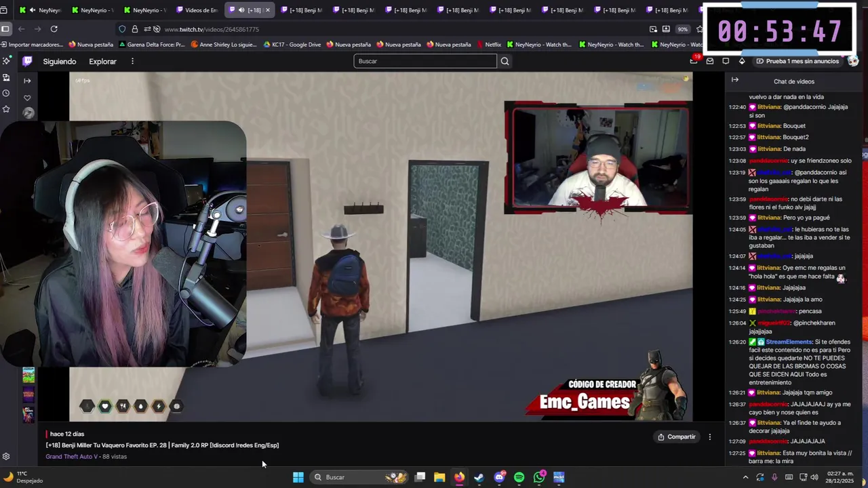This screenshot has height=488, width=868.
Task: Open the three-dot menu beside Explorar
Action: point(132,61)
